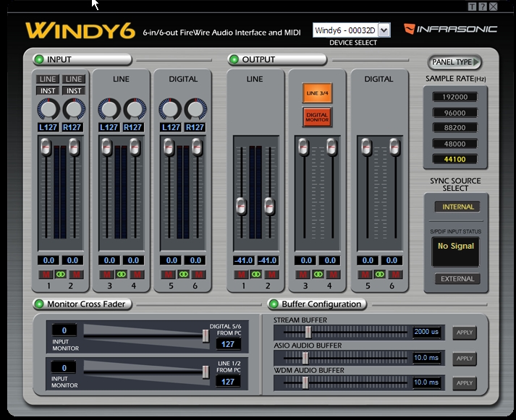Toggle Buffer Configuration green indicator

click(x=274, y=304)
